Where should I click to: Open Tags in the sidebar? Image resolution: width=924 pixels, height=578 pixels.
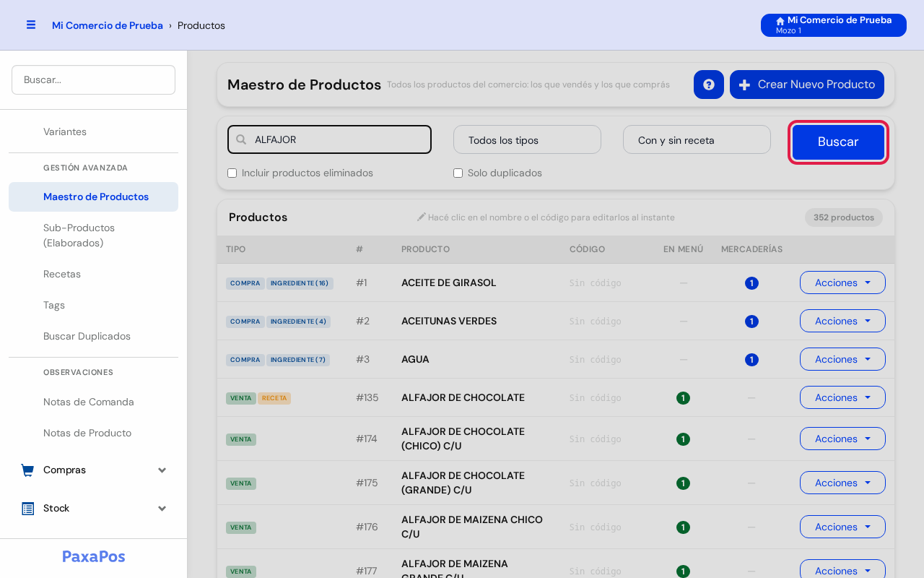[x=93, y=305]
